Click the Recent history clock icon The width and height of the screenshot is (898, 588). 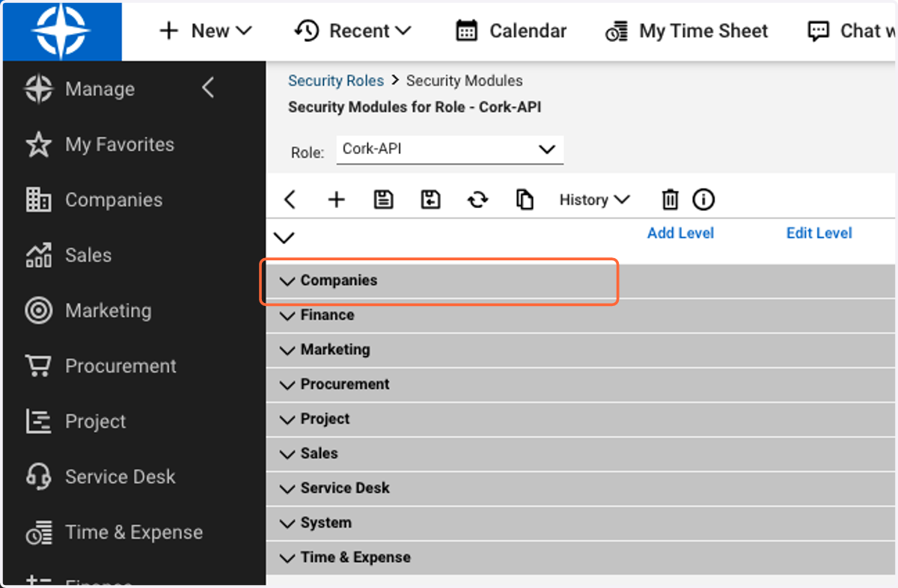click(x=307, y=30)
